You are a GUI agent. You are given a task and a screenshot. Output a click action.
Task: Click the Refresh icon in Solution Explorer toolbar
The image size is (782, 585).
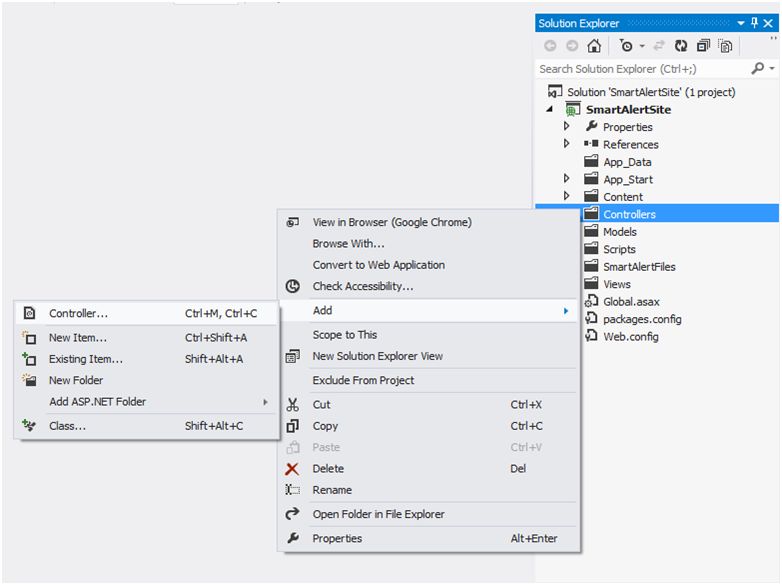[x=681, y=46]
